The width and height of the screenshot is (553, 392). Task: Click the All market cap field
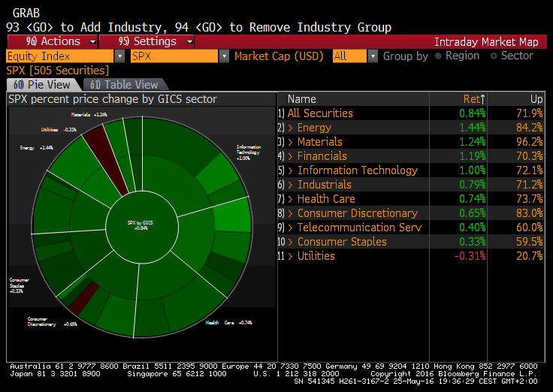(x=349, y=56)
